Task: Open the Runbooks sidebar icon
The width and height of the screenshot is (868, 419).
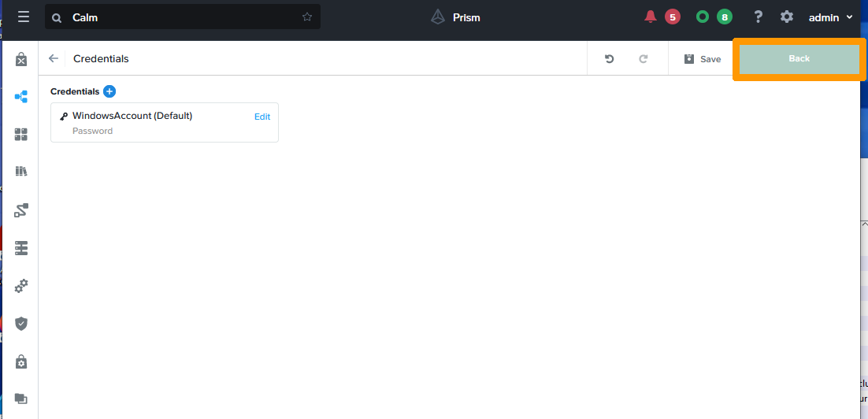Action: [x=21, y=210]
